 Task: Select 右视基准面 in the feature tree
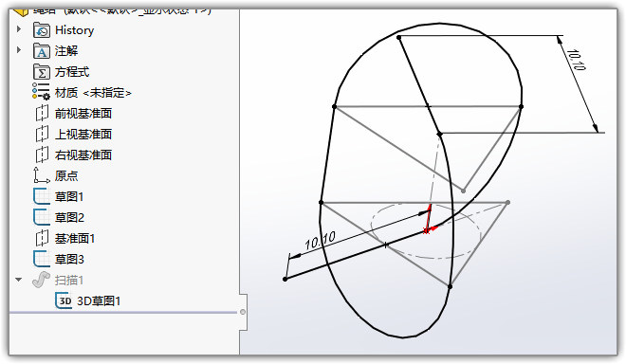[83, 155]
